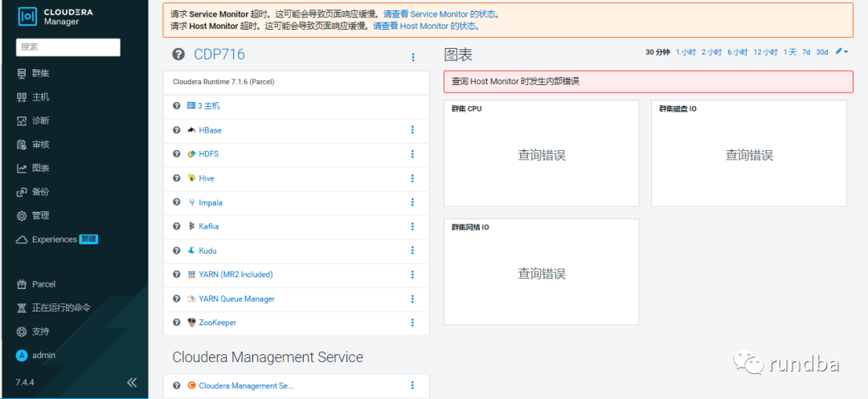
Task: Collapse sidebar with double-chevron icon
Action: (132, 382)
